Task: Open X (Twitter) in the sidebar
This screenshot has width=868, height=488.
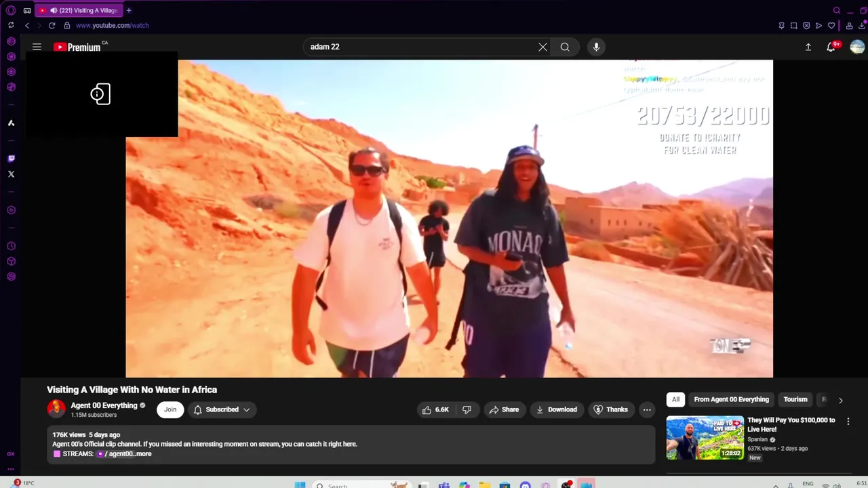Action: [11, 174]
